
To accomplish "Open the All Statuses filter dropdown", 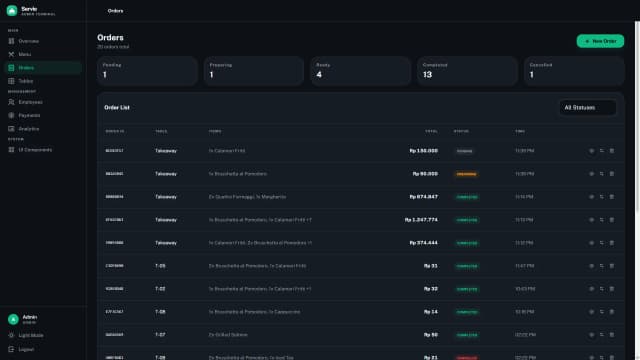I will click(x=587, y=108).
